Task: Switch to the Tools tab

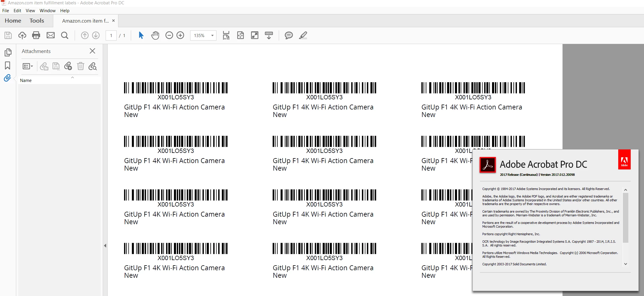Action: tap(37, 21)
